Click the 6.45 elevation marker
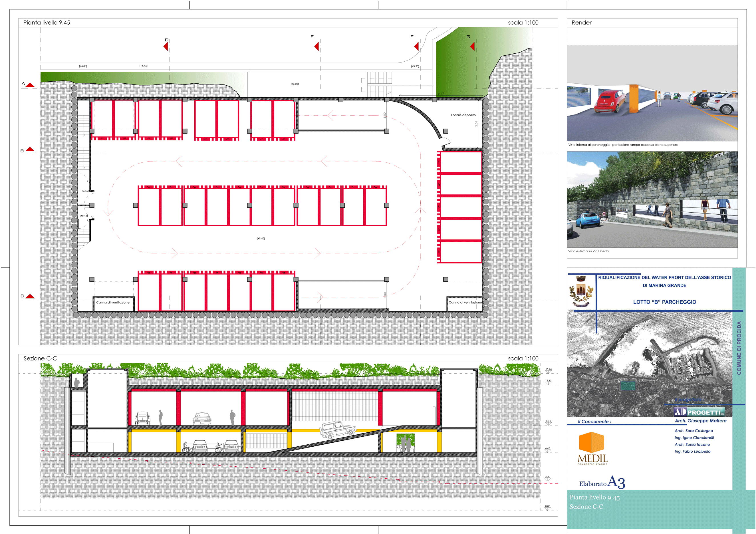This screenshot has width=756, height=534. point(548,450)
